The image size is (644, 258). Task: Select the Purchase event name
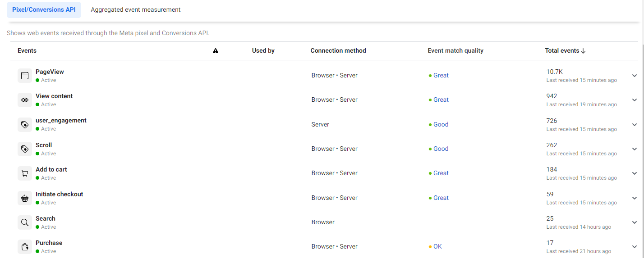(x=49, y=243)
